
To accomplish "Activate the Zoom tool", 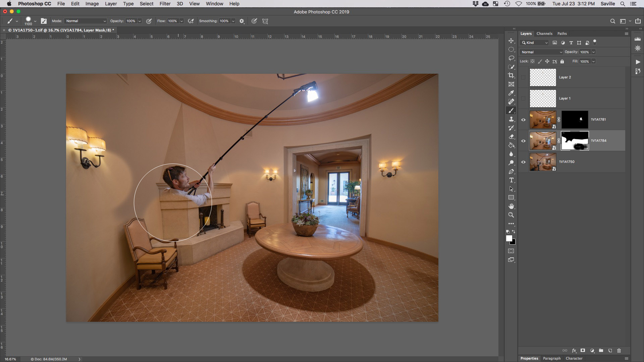I will [x=511, y=215].
